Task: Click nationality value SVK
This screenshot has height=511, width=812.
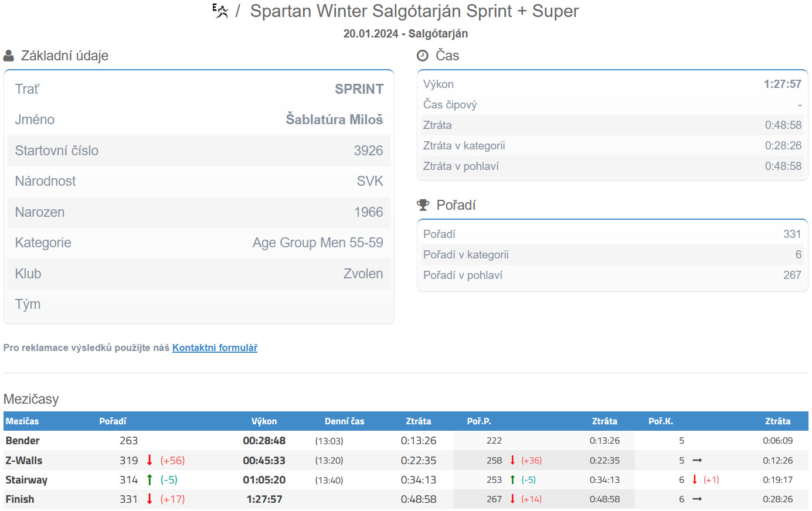Action: (x=370, y=181)
